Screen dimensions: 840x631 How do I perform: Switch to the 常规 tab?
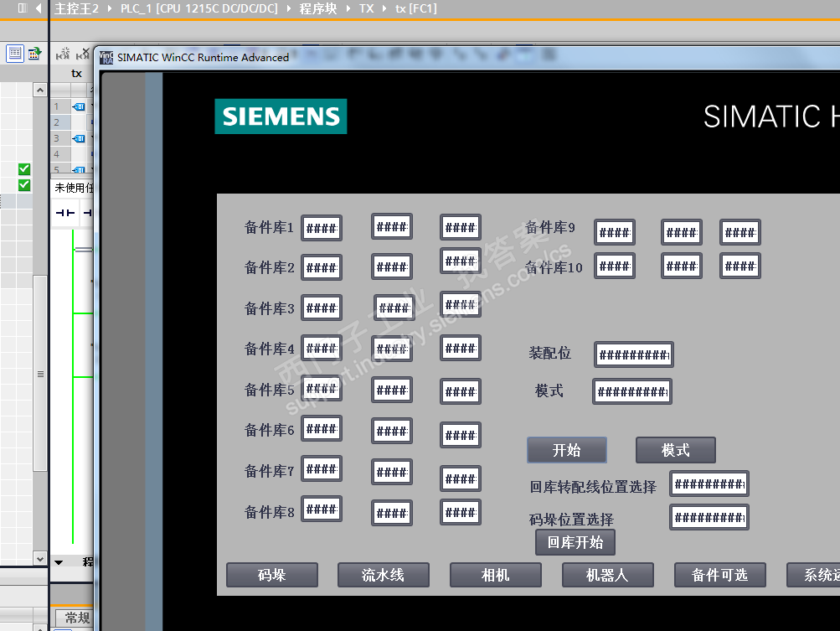point(75,618)
